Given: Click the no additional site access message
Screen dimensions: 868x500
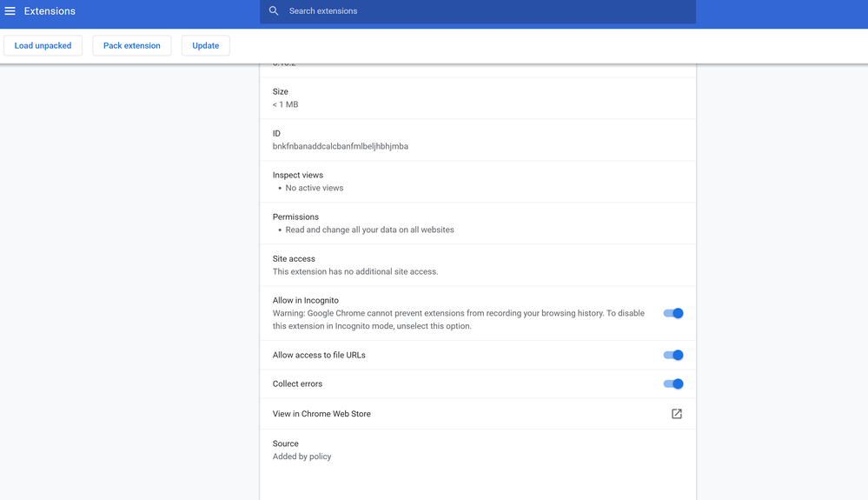Looking at the screenshot, I should pyautogui.click(x=354, y=271).
